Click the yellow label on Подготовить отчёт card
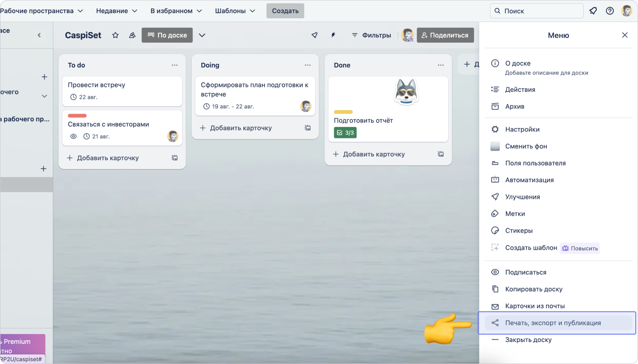 343,112
